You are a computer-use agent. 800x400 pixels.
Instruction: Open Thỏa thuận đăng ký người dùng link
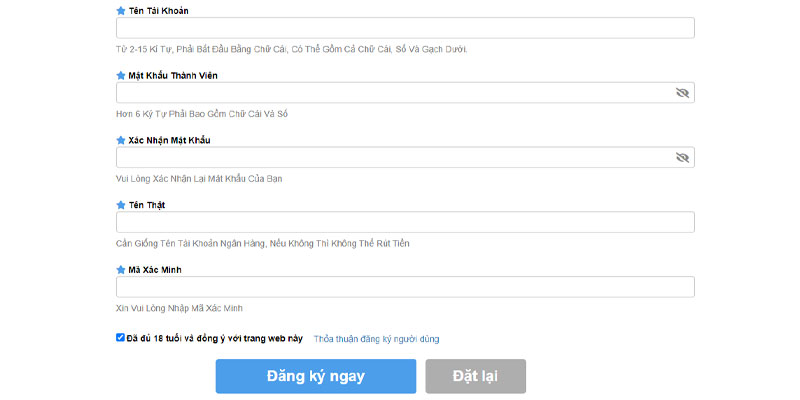tap(377, 339)
